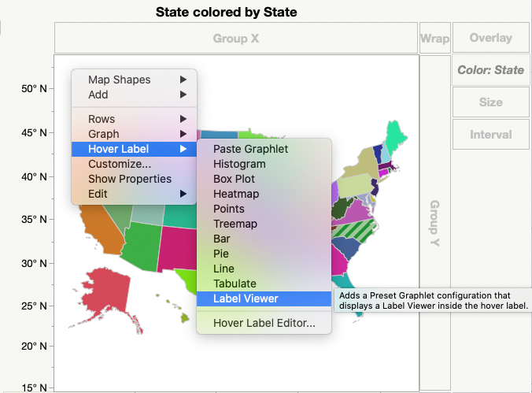Choose Paste Graphlet option
Image resolution: width=532 pixels, height=393 pixels.
250,149
